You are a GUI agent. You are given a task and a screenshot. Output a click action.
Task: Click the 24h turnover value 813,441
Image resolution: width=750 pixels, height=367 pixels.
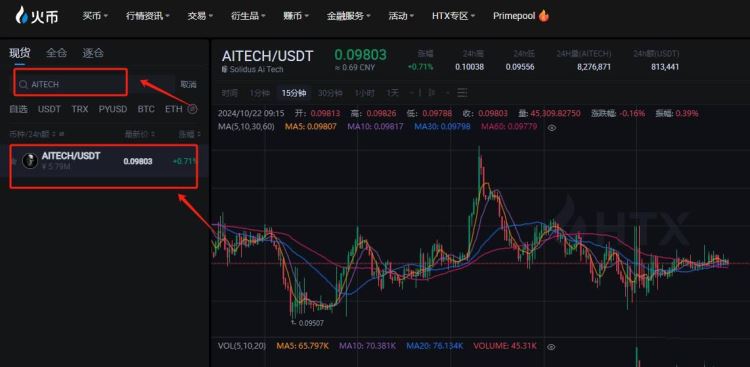click(x=665, y=67)
